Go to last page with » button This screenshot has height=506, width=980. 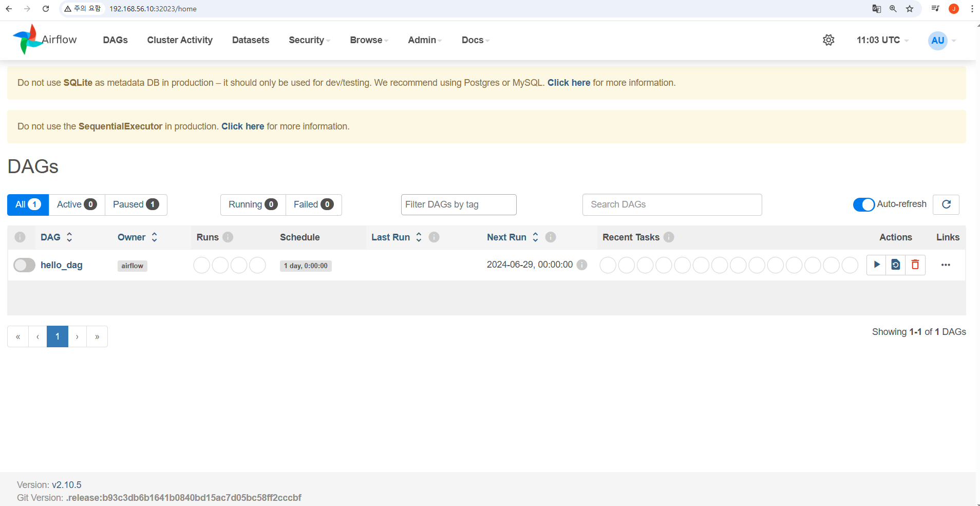click(x=97, y=336)
